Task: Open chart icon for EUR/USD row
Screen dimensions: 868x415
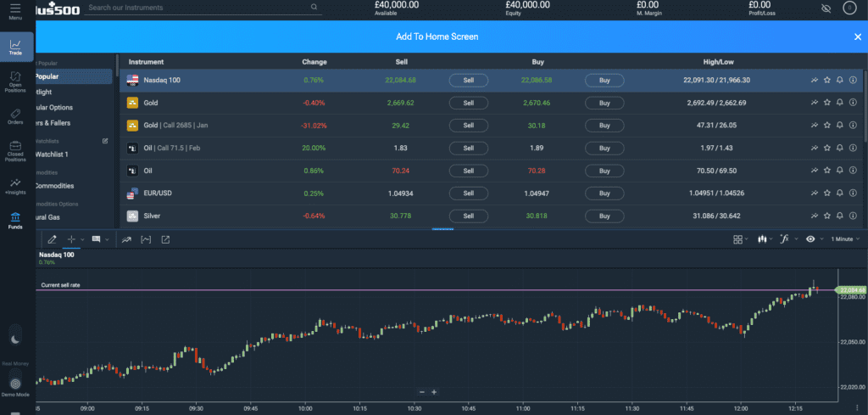Action: (815, 193)
